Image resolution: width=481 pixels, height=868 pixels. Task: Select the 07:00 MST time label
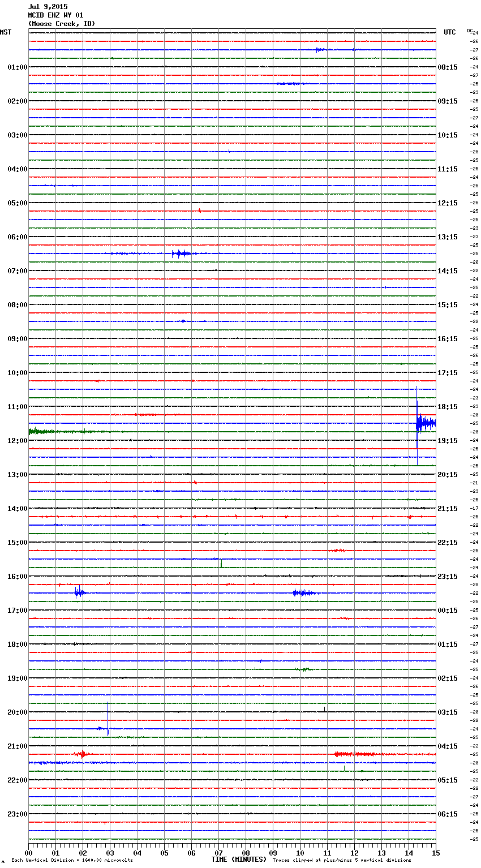coord(18,271)
